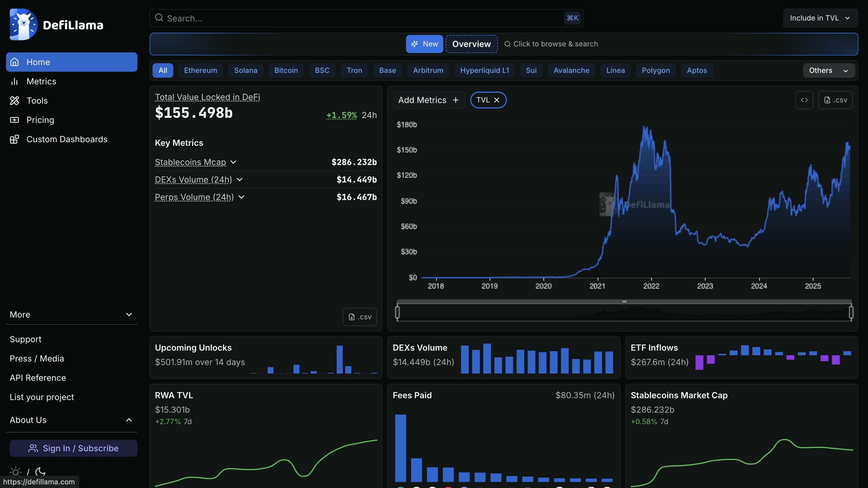
Task: Switch to the Overview tab
Action: coord(471,44)
